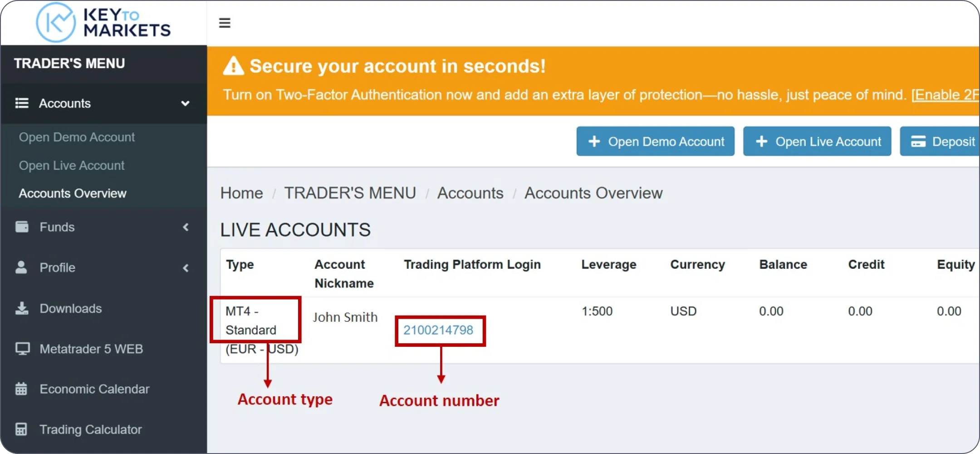Click the Metatrader 5 WEB monitor icon
Viewport: 980px width, 454px height.
click(22, 349)
